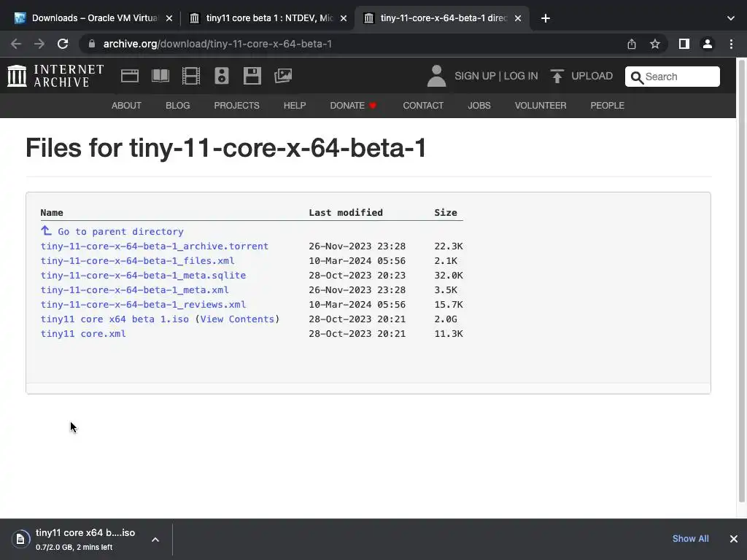Bookmark this page with the star icon
This screenshot has height=560, width=747.
tap(655, 44)
